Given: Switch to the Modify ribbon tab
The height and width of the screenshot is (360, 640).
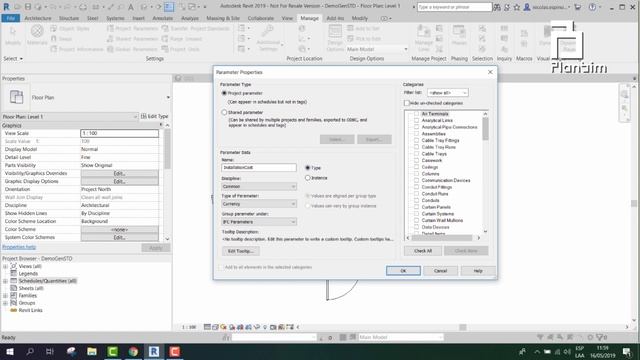Looking at the screenshot, I should (x=360, y=18).
